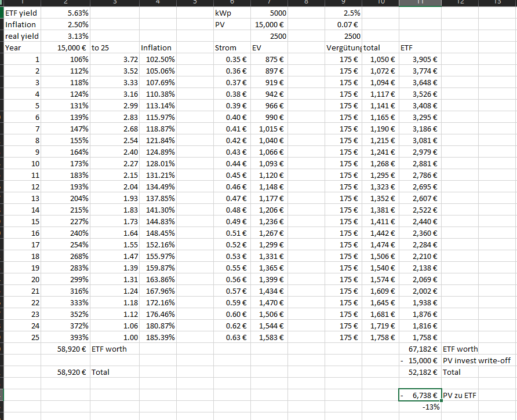Click the 'to 25' header cell
This screenshot has width=517, height=420.
[x=114, y=48]
